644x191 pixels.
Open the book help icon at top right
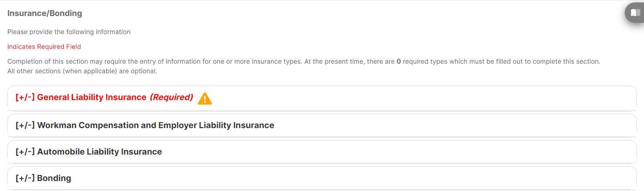click(635, 12)
